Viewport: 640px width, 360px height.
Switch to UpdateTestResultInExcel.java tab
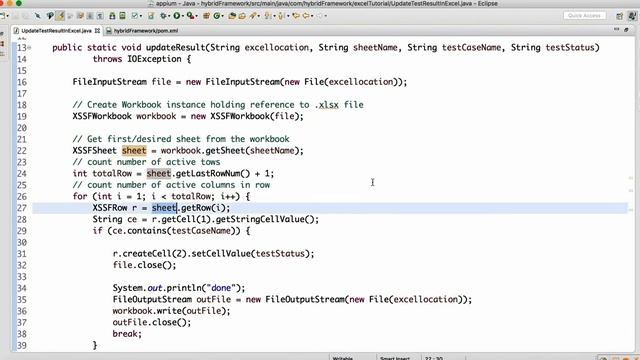coord(56,31)
